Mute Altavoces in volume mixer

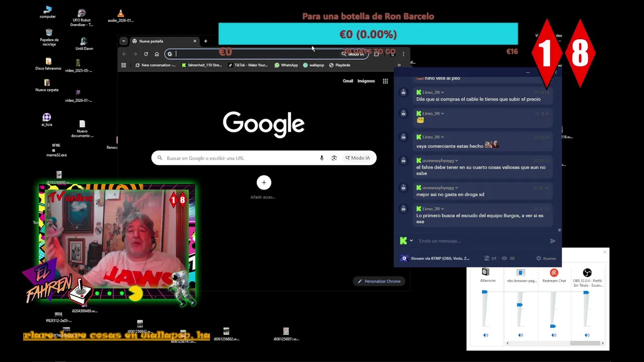(x=486, y=335)
